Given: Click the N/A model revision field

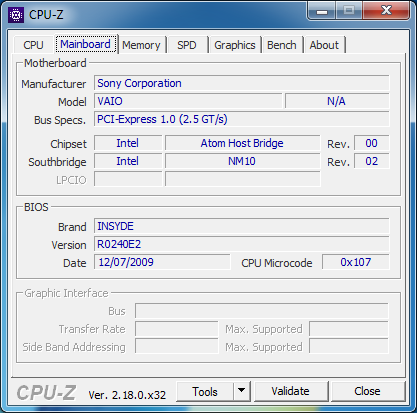Looking at the screenshot, I should coord(337,101).
